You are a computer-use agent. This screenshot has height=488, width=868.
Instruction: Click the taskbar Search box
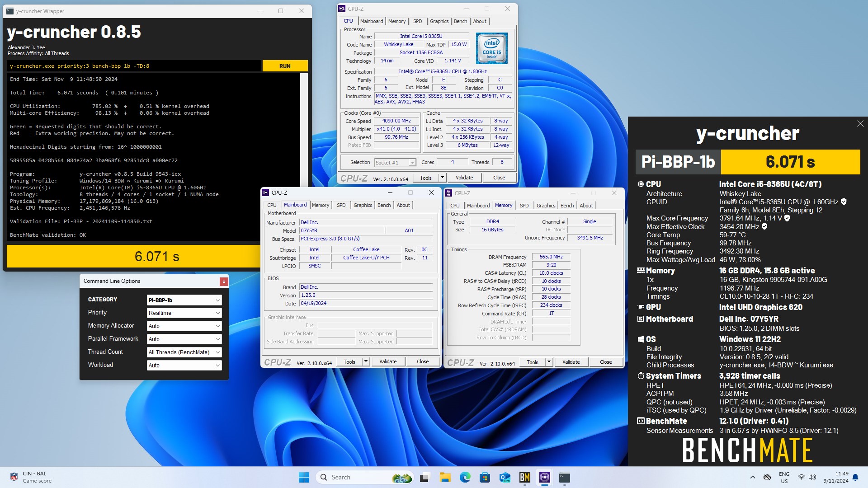(x=365, y=477)
